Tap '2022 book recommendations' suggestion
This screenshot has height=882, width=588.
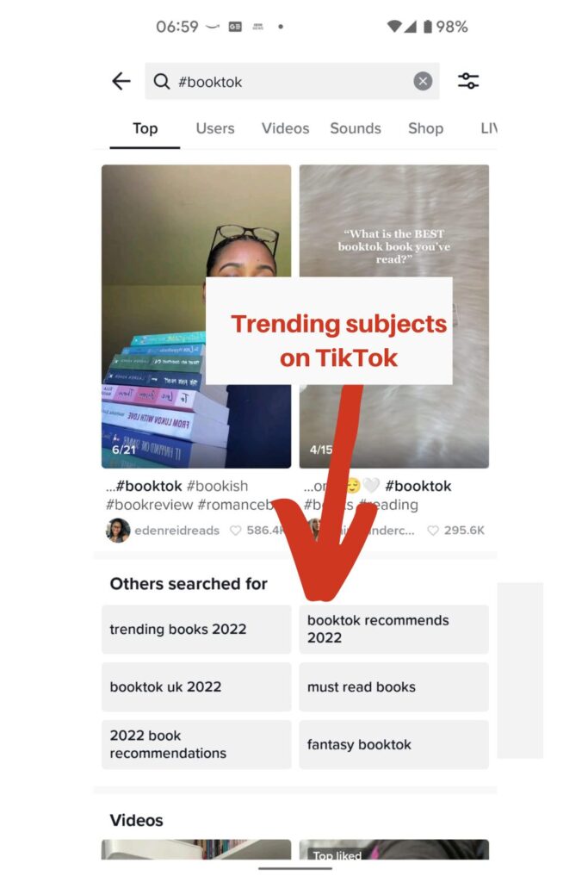point(196,744)
